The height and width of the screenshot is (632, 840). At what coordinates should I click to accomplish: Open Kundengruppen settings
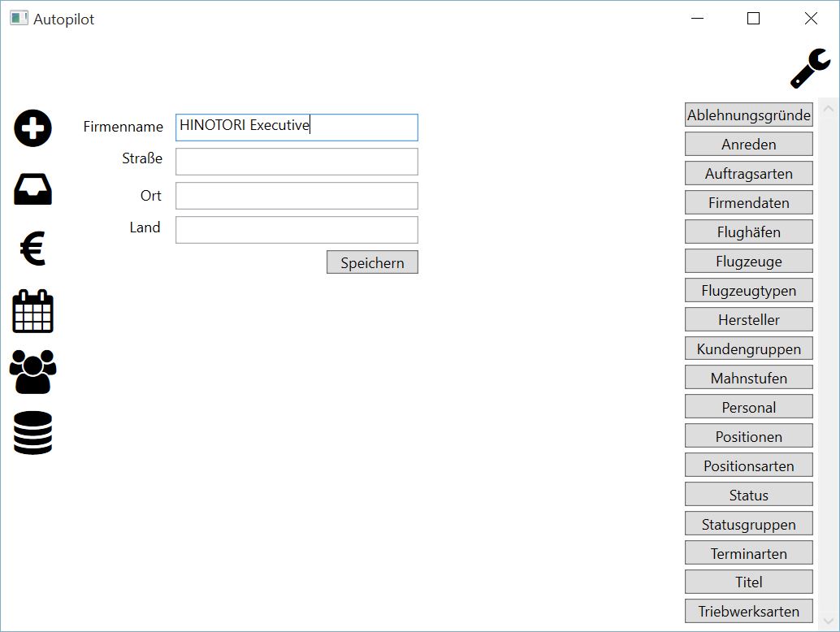pyautogui.click(x=749, y=348)
